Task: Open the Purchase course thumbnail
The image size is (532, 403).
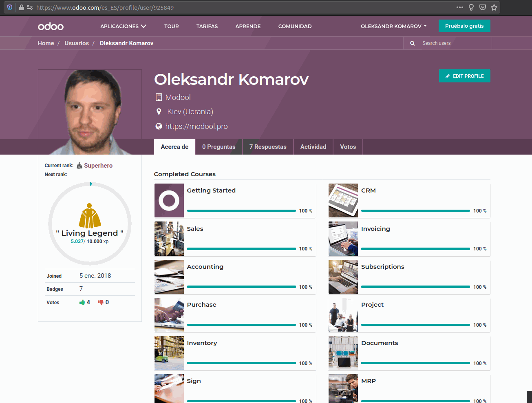Action: pos(169,314)
